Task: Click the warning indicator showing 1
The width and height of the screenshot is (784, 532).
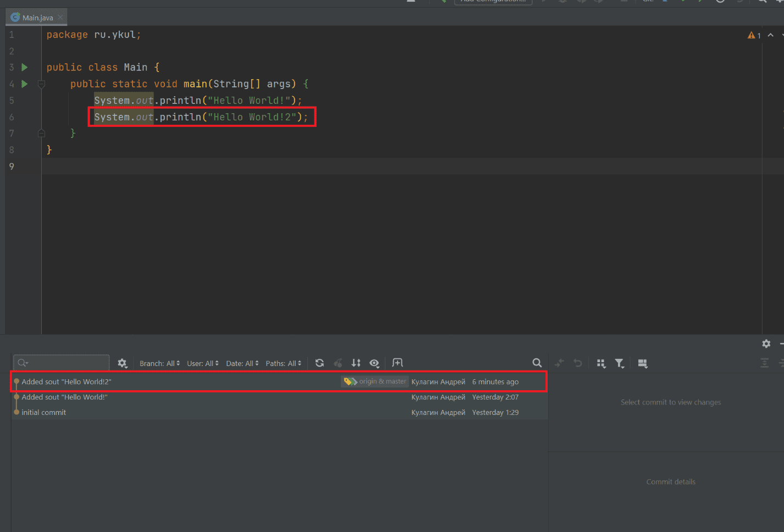Action: pyautogui.click(x=754, y=35)
